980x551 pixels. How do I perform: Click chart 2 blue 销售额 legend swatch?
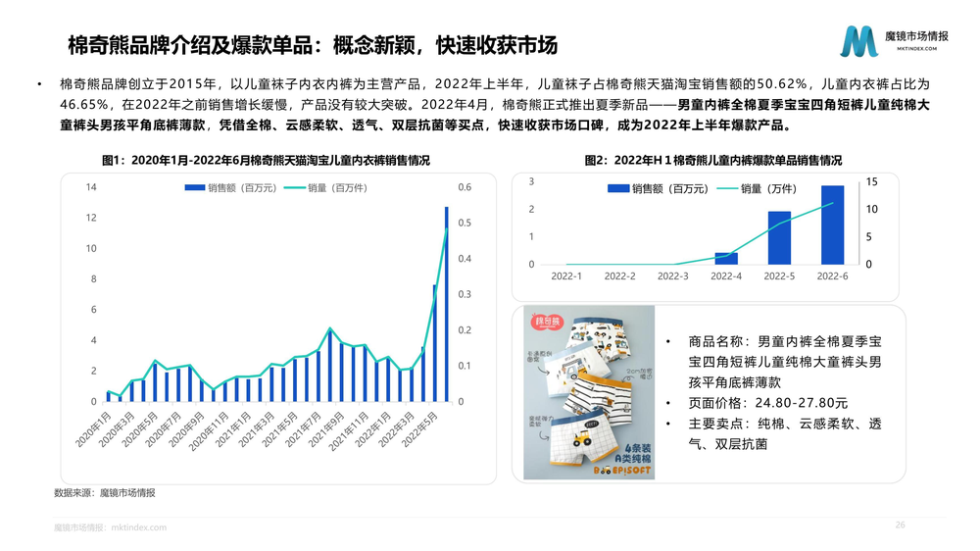tap(618, 188)
